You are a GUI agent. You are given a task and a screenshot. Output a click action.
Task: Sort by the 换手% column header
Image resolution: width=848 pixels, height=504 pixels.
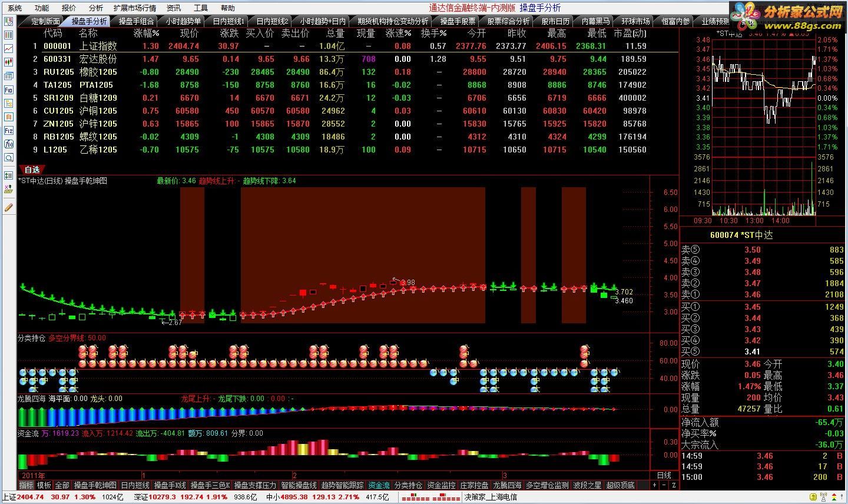(433, 33)
